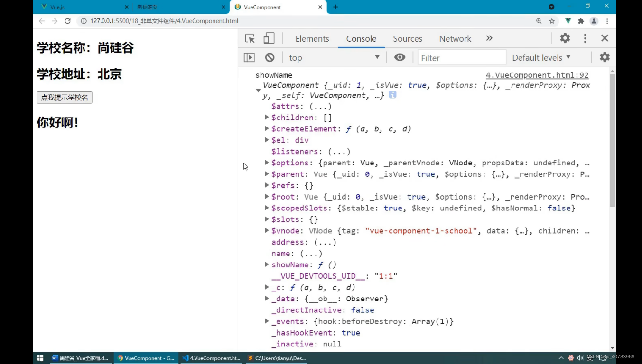The height and width of the screenshot is (364, 642).
Task: Invoke $listeners getter (...)
Action: pyautogui.click(x=339, y=152)
